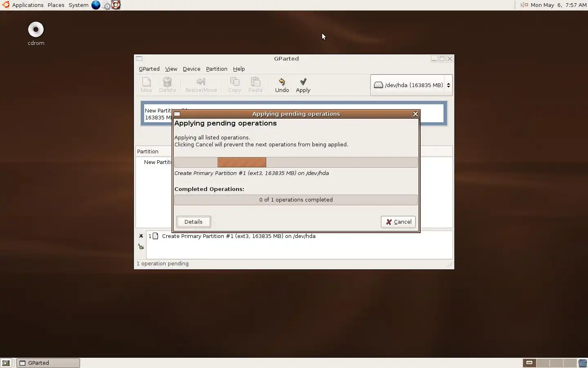Open the View menu
Viewport: 588px width, 368px height.
(x=171, y=69)
